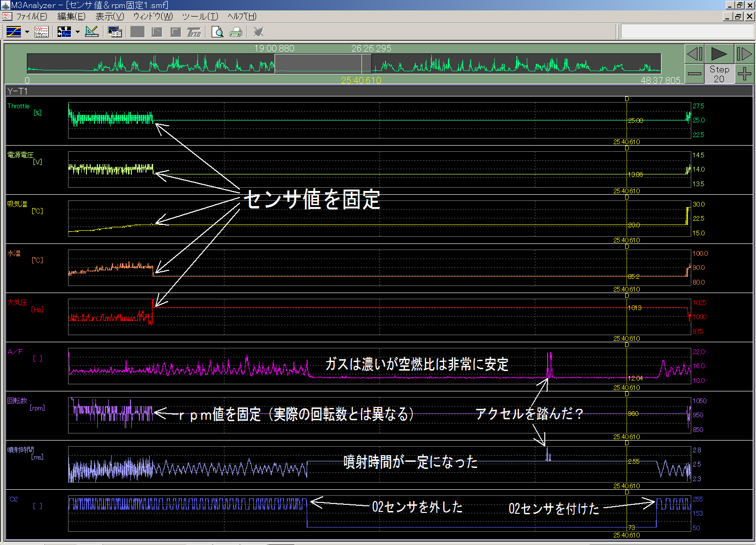This screenshot has height=545, width=756.
Task: Click the 27.5 axis label of Throttle graph
Action: click(x=698, y=106)
